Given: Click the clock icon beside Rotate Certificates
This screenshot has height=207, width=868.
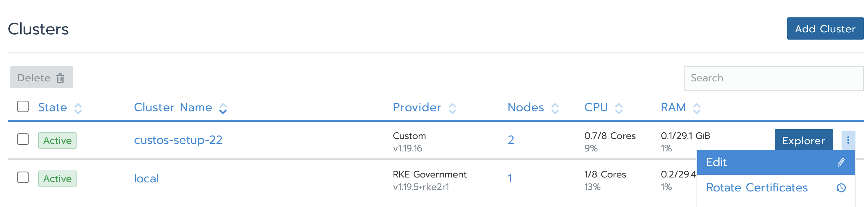Looking at the screenshot, I should pyautogui.click(x=841, y=188).
